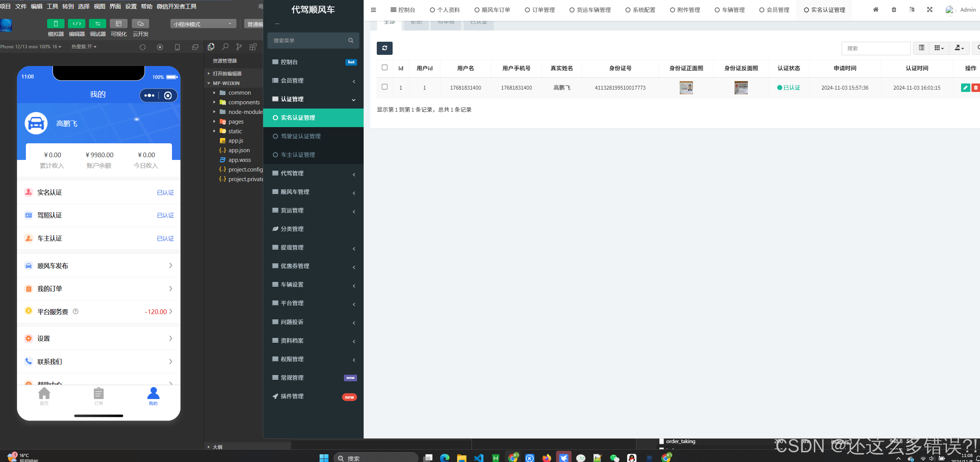This screenshot has width=980, height=462.
Task: Click the admin home icon
Action: tap(876, 10)
